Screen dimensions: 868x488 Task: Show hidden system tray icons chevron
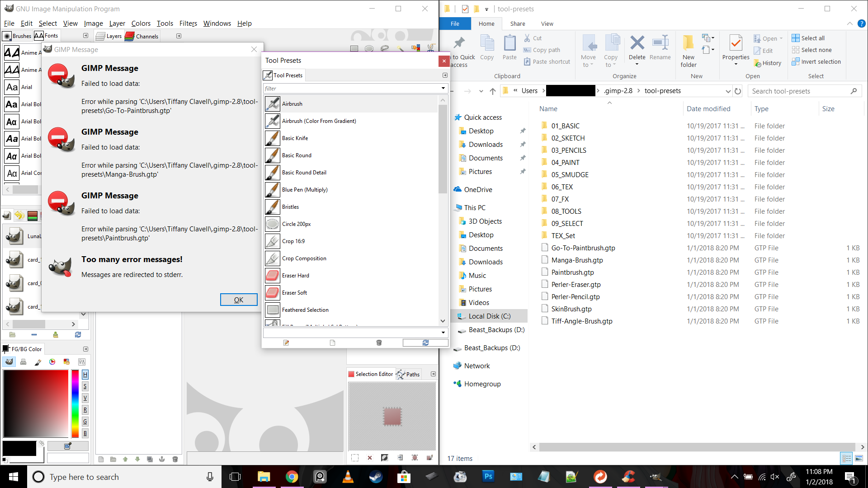pos(734,477)
